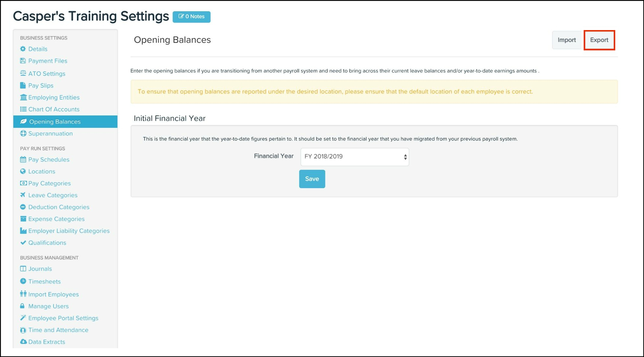This screenshot has width=644, height=357.
Task: Go to Superannuation settings
Action: [50, 133]
